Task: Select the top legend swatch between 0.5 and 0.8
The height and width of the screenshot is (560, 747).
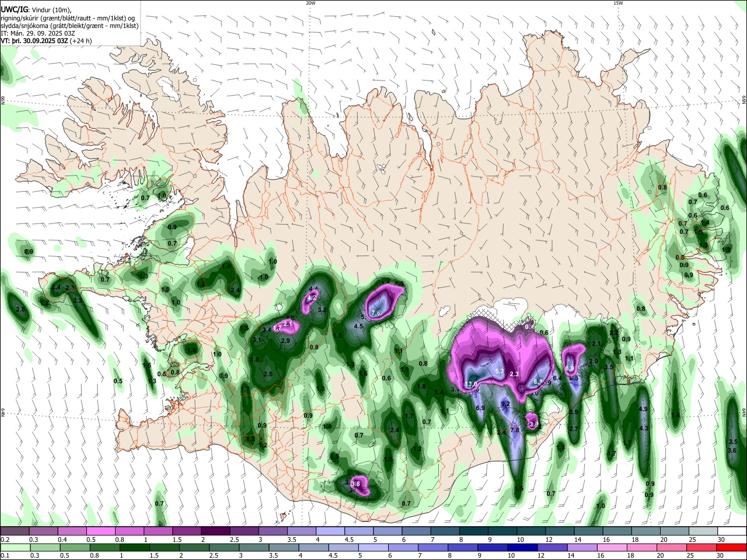Action: [100, 531]
